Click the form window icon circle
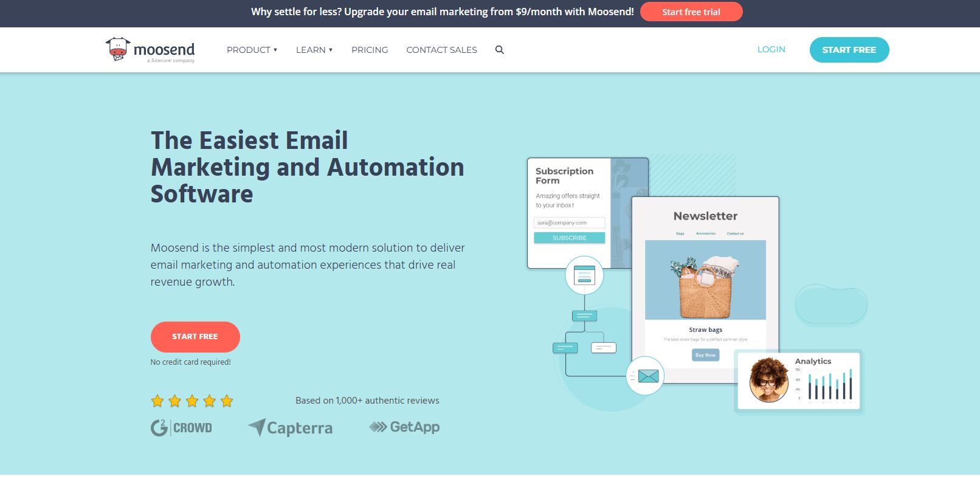Screen dimensions: 980x479 click(x=584, y=275)
